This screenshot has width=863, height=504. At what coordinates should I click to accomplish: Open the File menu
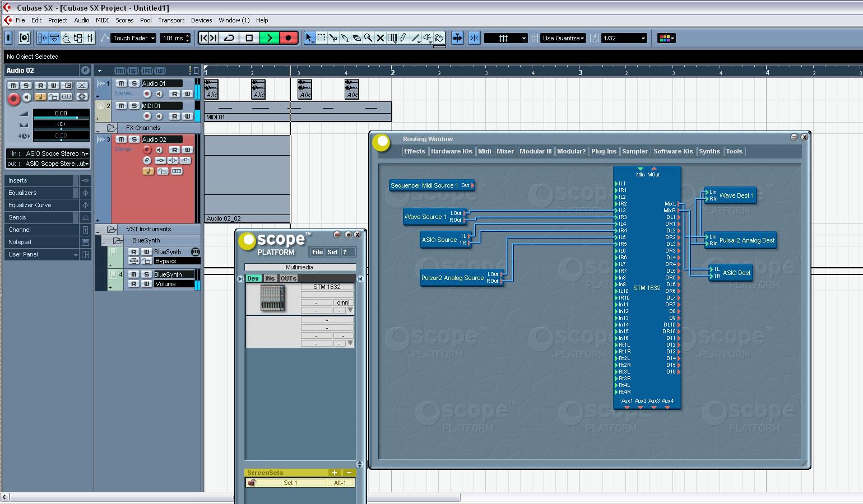pos(20,20)
